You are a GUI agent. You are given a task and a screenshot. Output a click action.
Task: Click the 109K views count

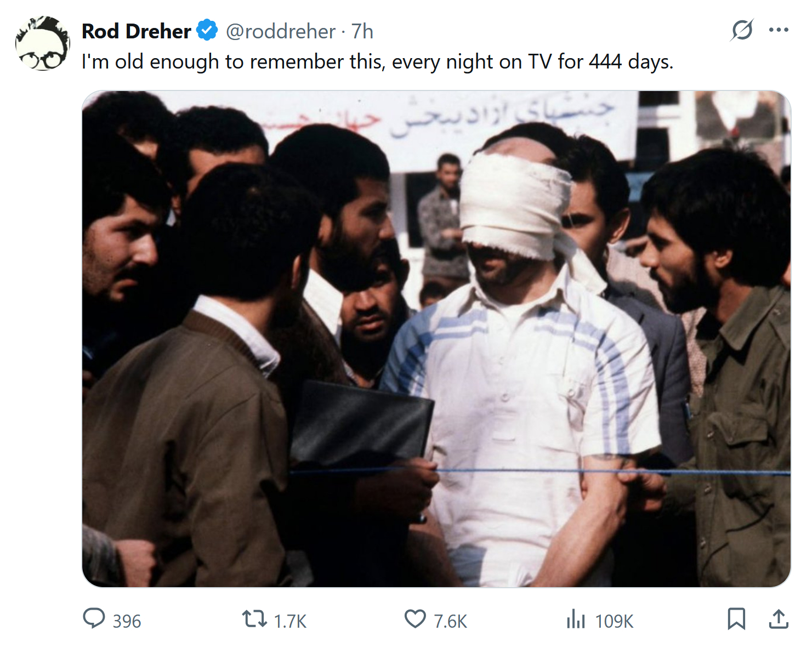614,621
